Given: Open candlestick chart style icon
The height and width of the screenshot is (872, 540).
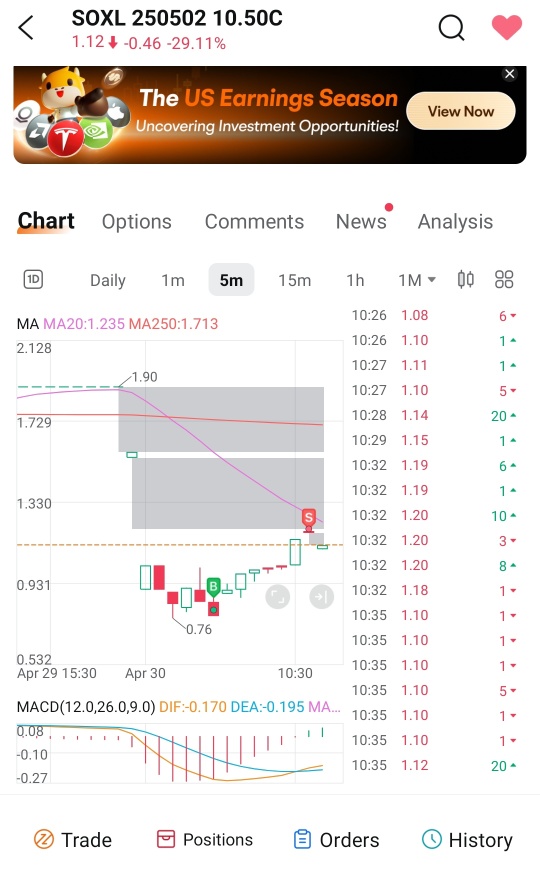Looking at the screenshot, I should tap(466, 279).
